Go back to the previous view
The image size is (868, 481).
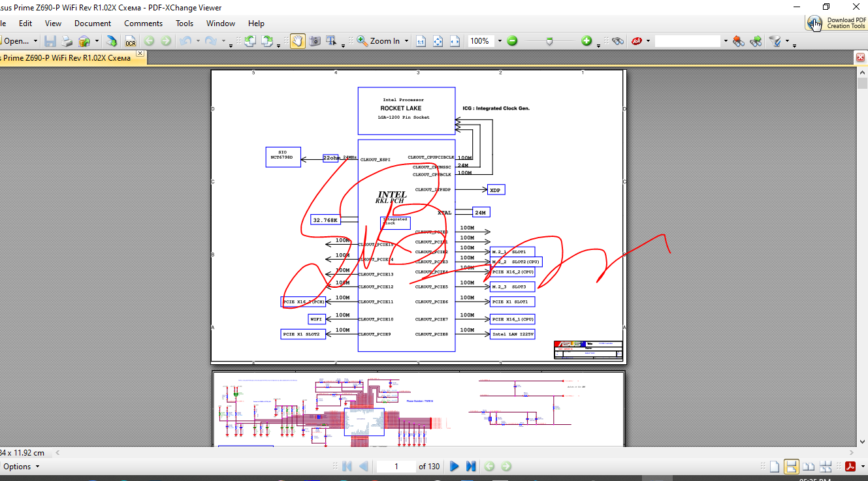click(489, 466)
